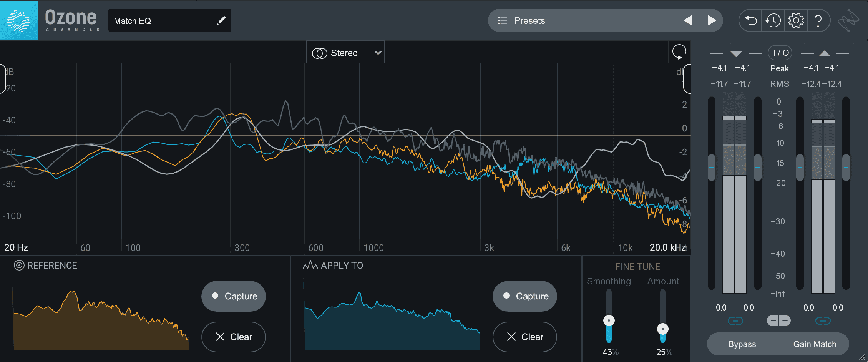
Task: Select the Peak meter label
Action: pos(779,68)
